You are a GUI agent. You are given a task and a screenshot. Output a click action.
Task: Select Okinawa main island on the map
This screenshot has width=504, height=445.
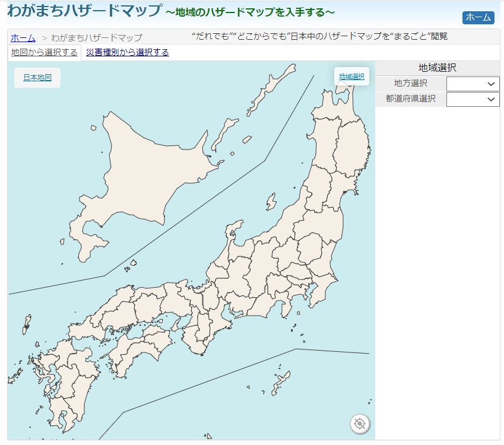point(280,383)
